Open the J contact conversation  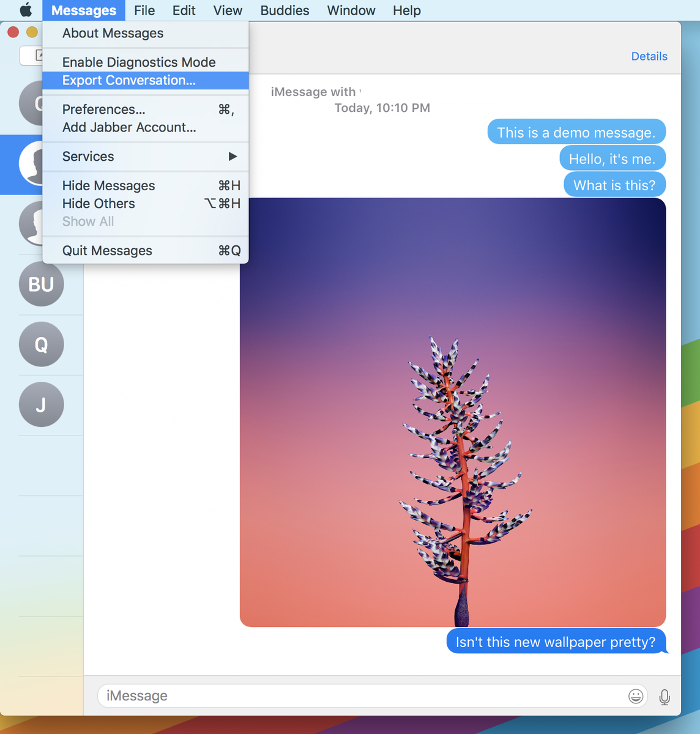click(x=41, y=404)
